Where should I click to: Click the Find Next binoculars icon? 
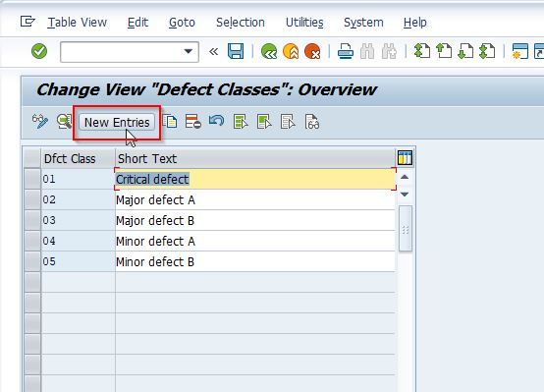pyautogui.click(x=389, y=51)
